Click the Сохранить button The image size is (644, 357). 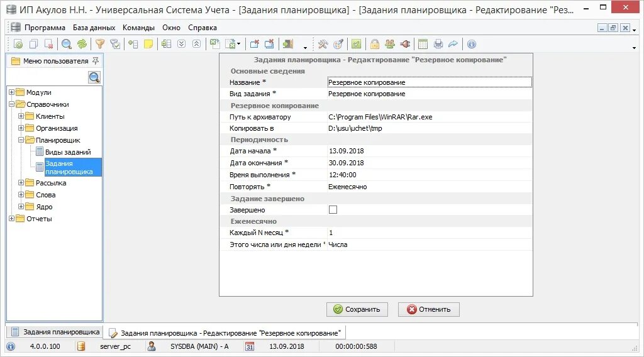(357, 309)
